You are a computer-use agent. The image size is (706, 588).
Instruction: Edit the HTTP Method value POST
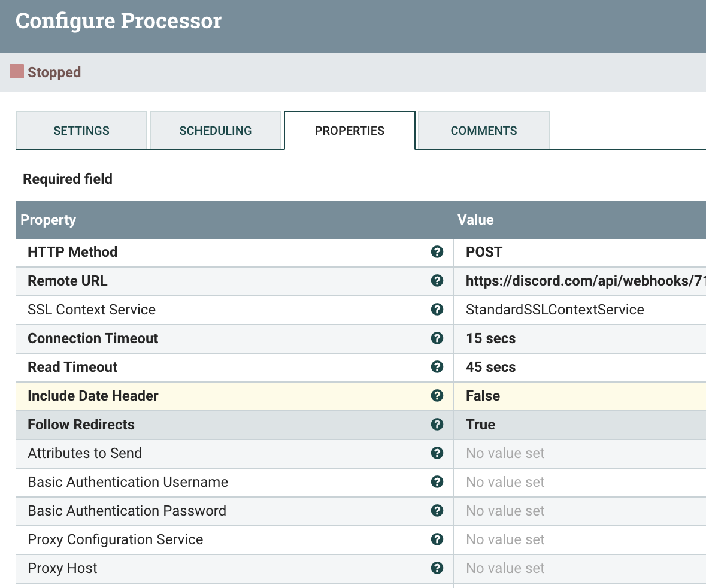[x=484, y=252]
